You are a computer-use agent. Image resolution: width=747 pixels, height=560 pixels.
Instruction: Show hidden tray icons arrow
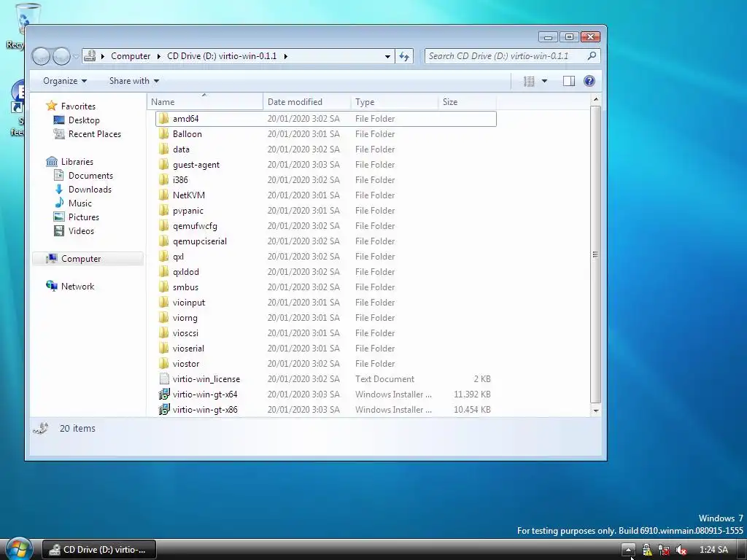click(628, 550)
